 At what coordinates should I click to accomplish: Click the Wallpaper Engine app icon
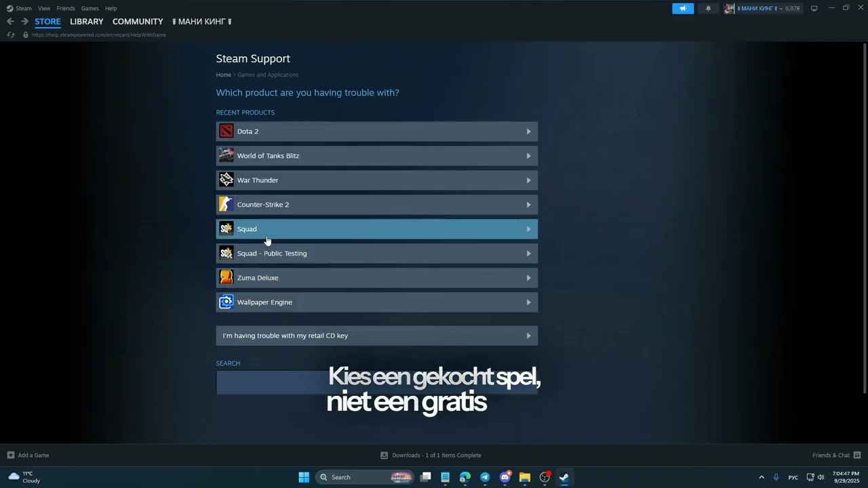click(x=226, y=302)
